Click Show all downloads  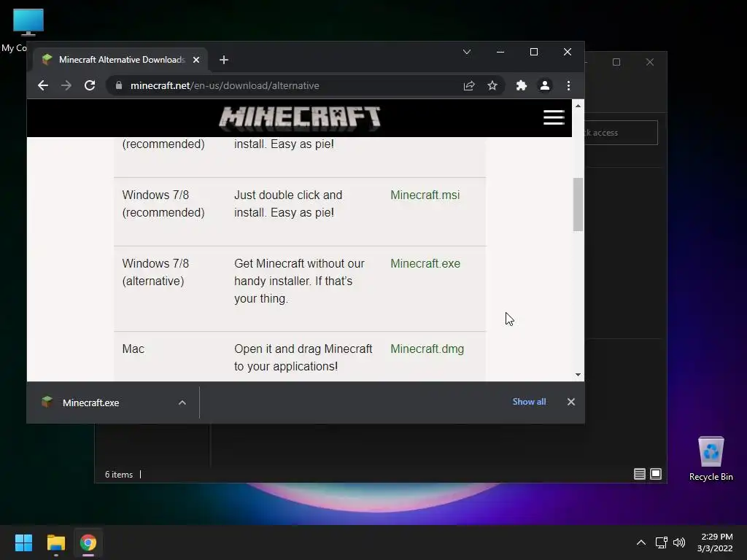pyautogui.click(x=529, y=402)
